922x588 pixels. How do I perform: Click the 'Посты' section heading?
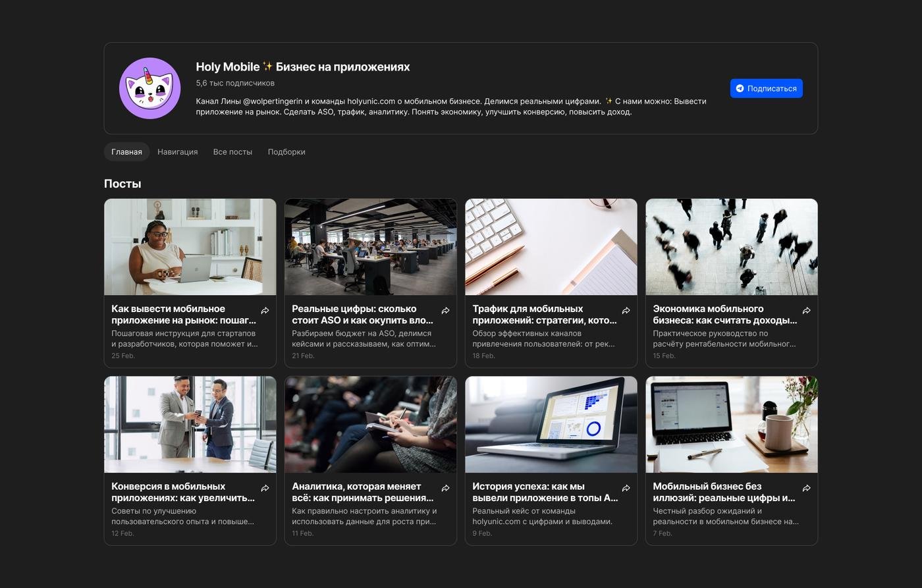[x=122, y=184]
